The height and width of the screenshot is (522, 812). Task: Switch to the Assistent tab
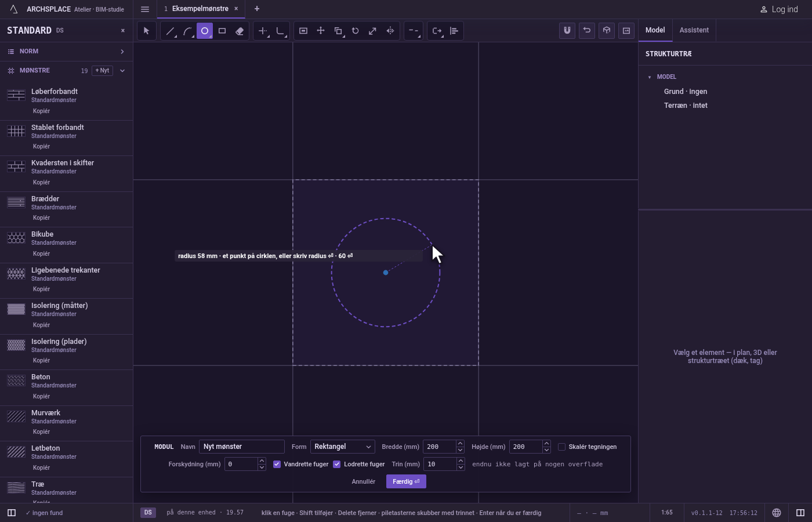(x=694, y=30)
